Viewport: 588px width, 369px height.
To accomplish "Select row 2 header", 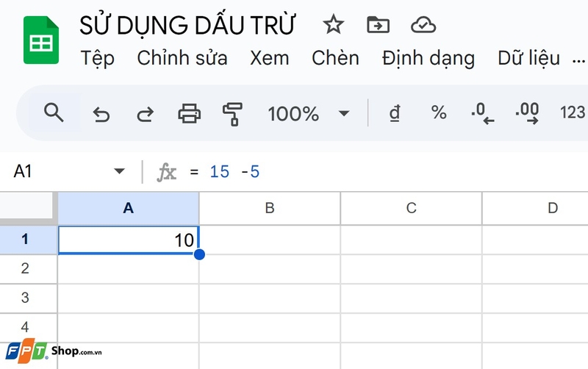I will 29,269.
